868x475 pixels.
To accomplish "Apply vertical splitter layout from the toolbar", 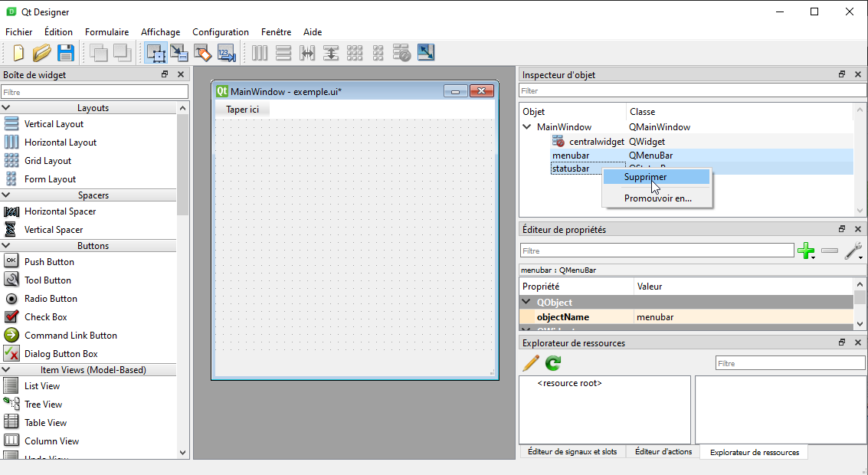I will tap(331, 53).
